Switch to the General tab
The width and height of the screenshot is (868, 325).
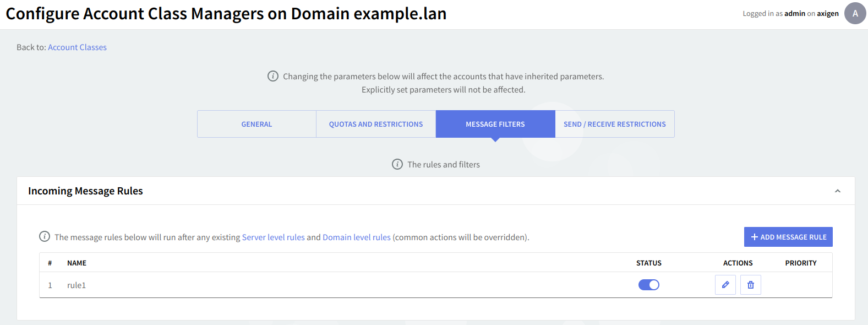tap(256, 124)
